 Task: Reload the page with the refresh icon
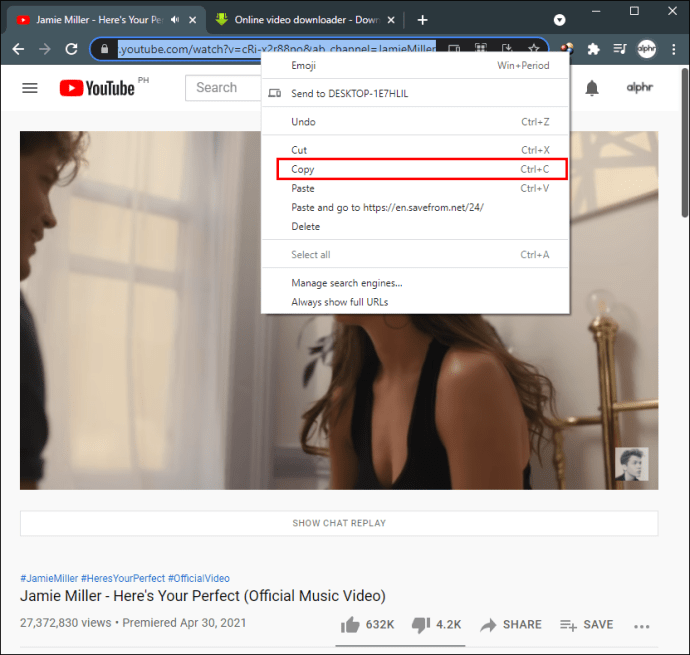coord(71,49)
